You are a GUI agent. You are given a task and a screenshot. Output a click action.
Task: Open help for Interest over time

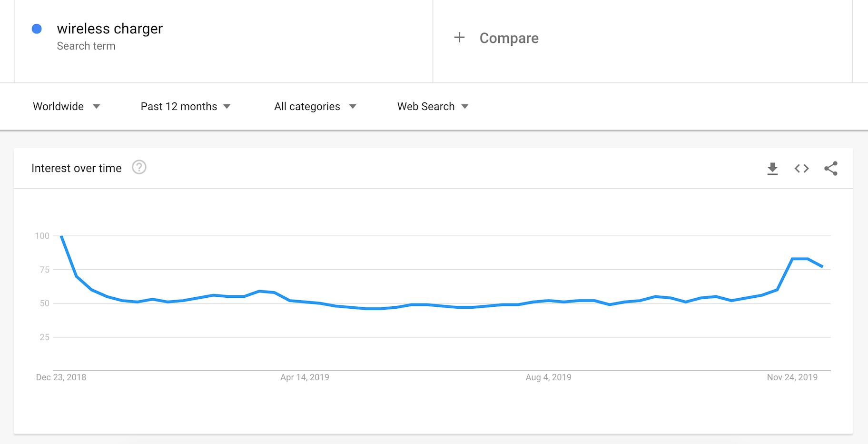coord(139,168)
